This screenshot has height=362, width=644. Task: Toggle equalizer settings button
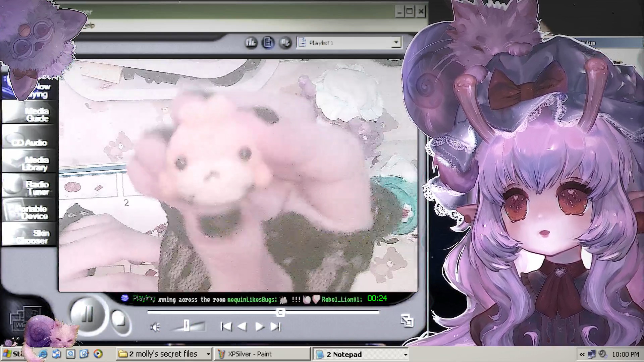click(x=251, y=43)
